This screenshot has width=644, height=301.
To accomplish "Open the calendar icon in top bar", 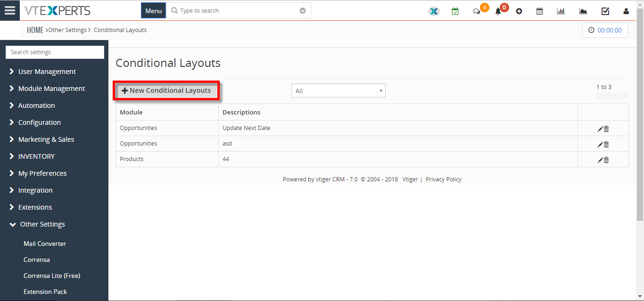I will (x=540, y=11).
